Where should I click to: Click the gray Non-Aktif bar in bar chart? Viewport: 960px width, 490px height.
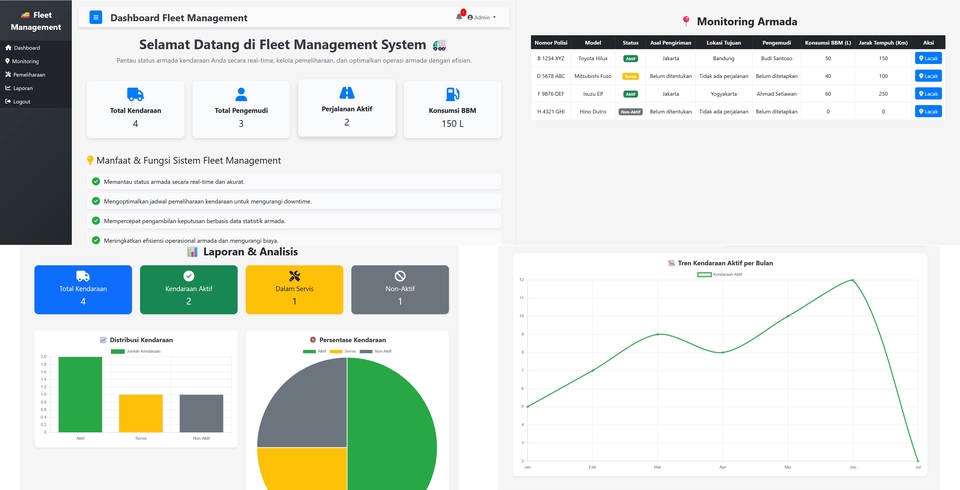[x=201, y=413]
